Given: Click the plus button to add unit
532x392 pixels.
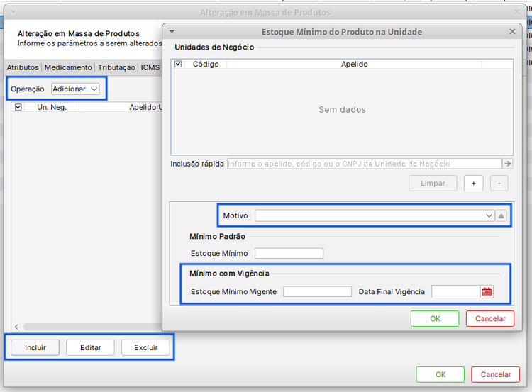Looking at the screenshot, I should click(x=474, y=183).
